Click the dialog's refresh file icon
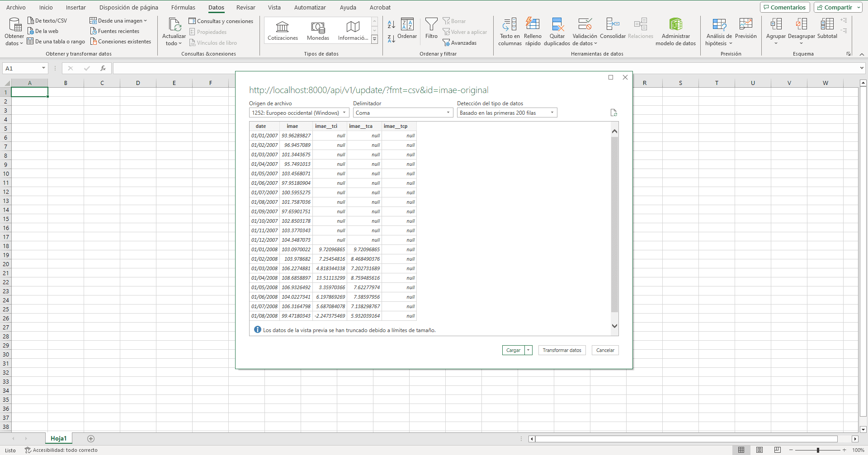The width and height of the screenshot is (868, 455). (x=613, y=113)
